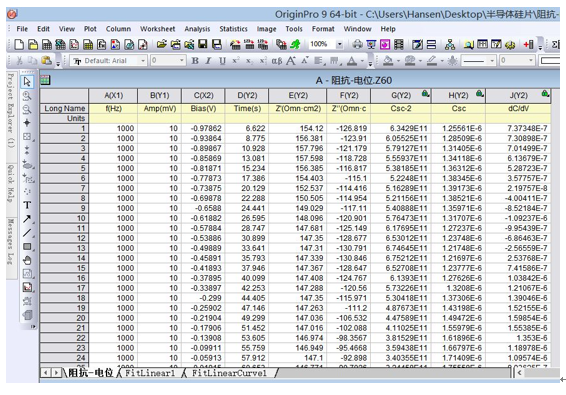Click the lock icon on column G(Y2)

tap(426, 94)
